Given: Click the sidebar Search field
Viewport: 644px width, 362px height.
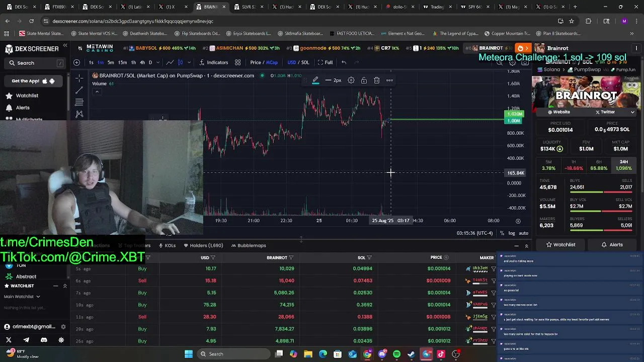Looking at the screenshot, I should tap(35, 63).
